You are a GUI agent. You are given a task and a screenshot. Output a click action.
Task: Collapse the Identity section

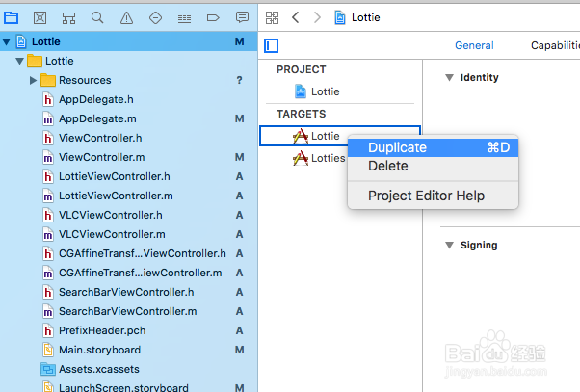(449, 77)
